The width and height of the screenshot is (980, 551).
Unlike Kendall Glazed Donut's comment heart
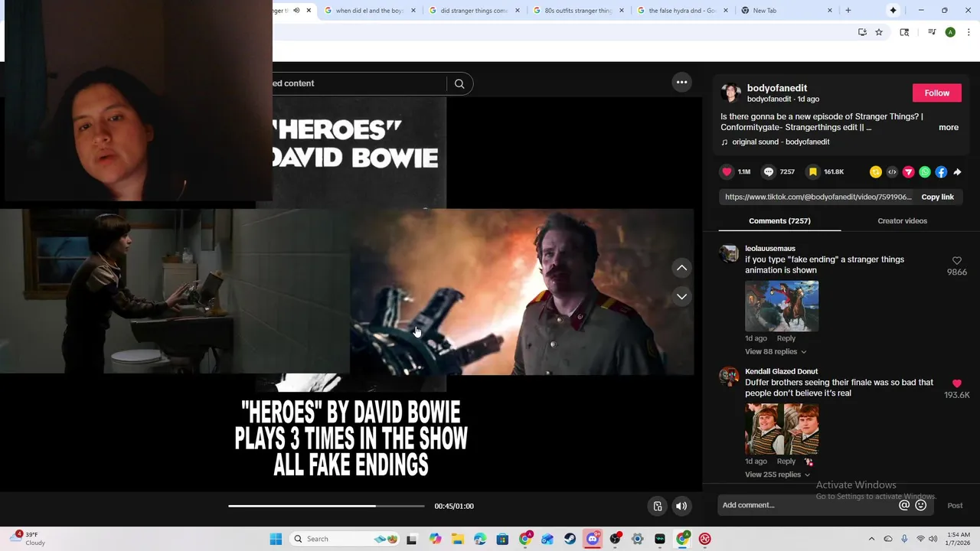(957, 383)
